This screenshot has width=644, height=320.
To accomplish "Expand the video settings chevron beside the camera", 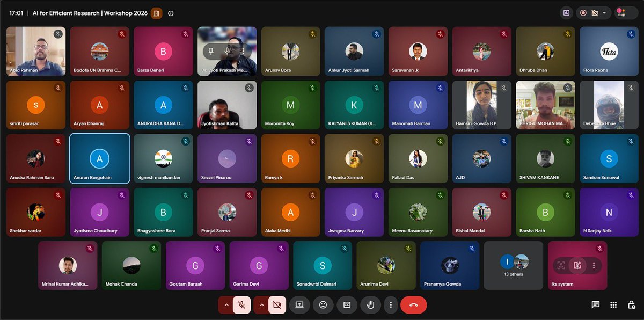I will click(x=261, y=305).
